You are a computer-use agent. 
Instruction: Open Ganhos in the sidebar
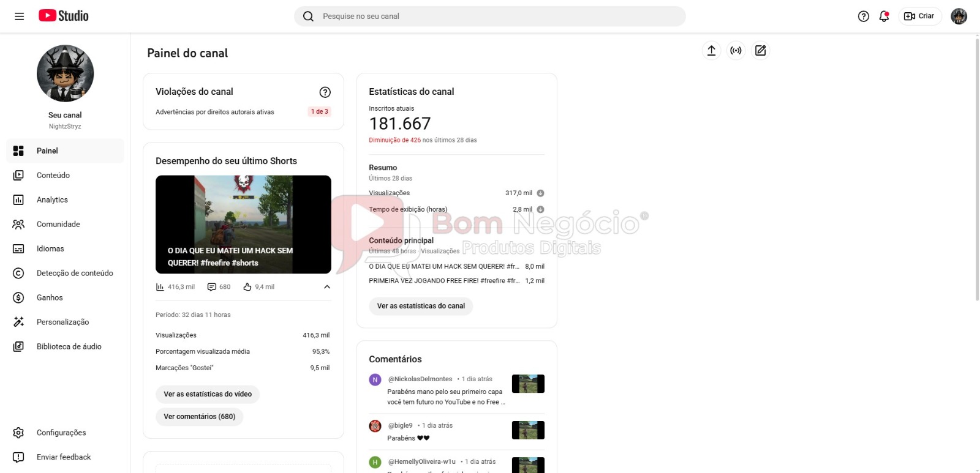point(65,298)
